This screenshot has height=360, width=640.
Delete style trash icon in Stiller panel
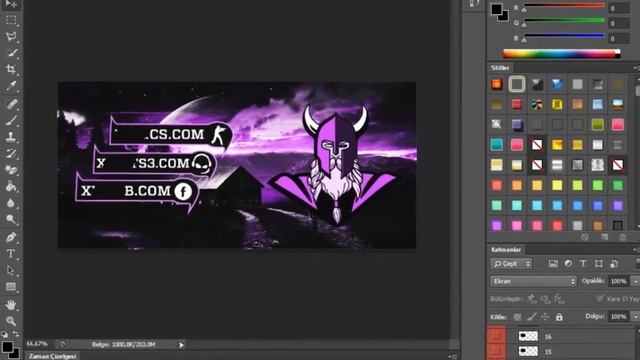622,237
